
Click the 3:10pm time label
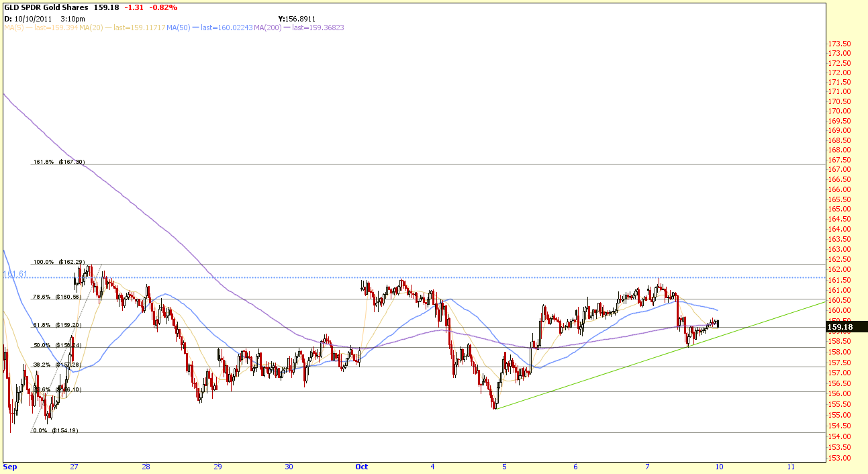tap(73, 19)
